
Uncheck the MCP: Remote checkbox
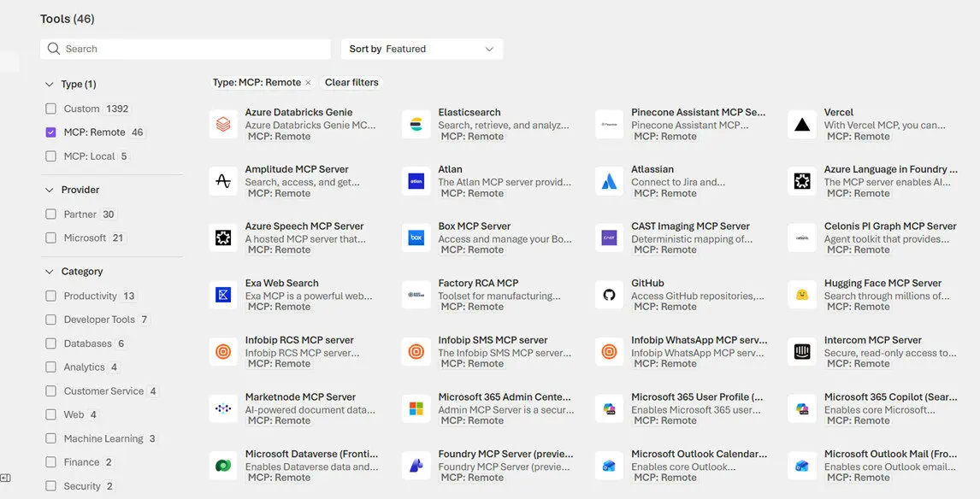(50, 132)
